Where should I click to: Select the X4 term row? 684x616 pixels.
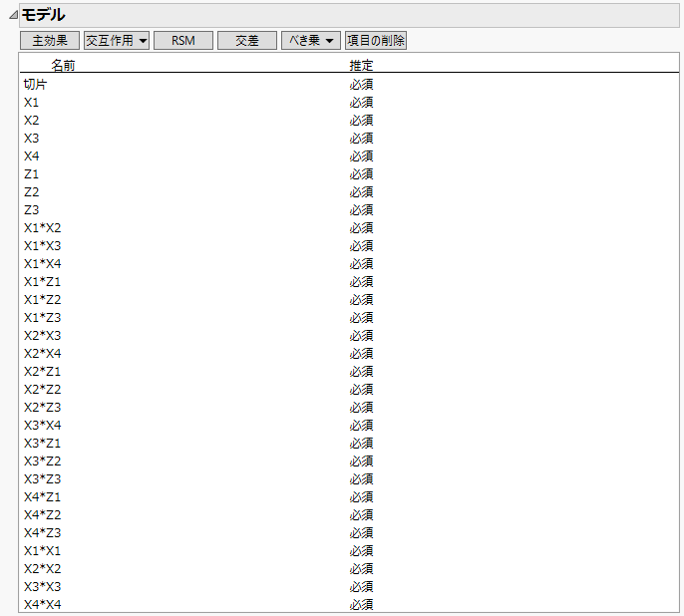32,156
